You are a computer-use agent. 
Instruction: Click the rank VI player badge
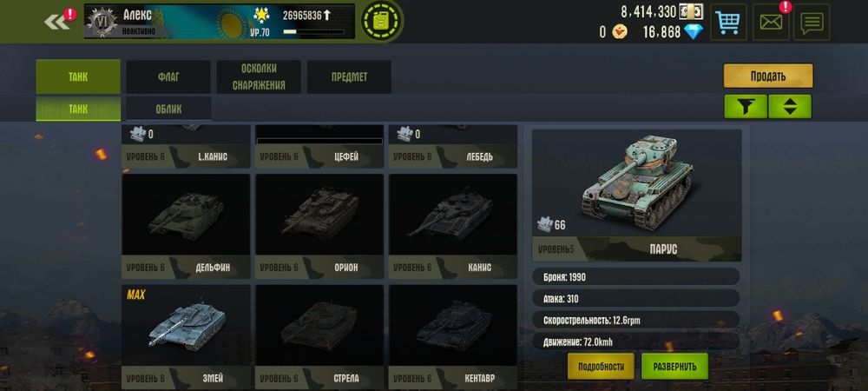coord(102,22)
